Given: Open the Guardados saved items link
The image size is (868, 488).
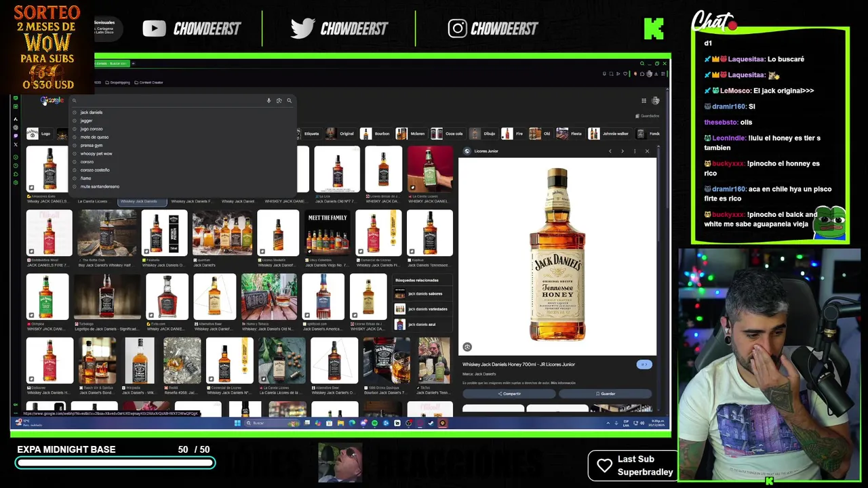Looking at the screenshot, I should [x=648, y=116].
